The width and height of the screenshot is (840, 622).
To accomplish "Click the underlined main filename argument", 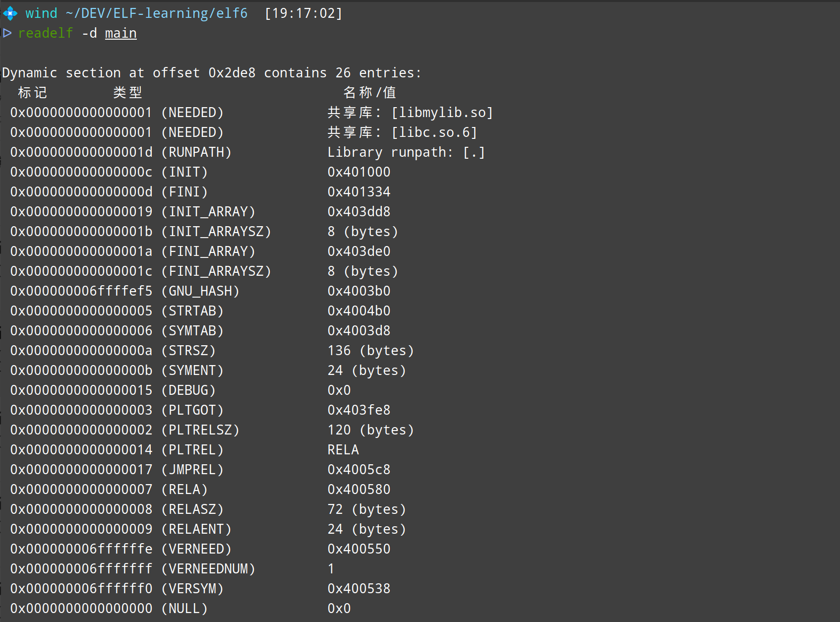I will (120, 33).
